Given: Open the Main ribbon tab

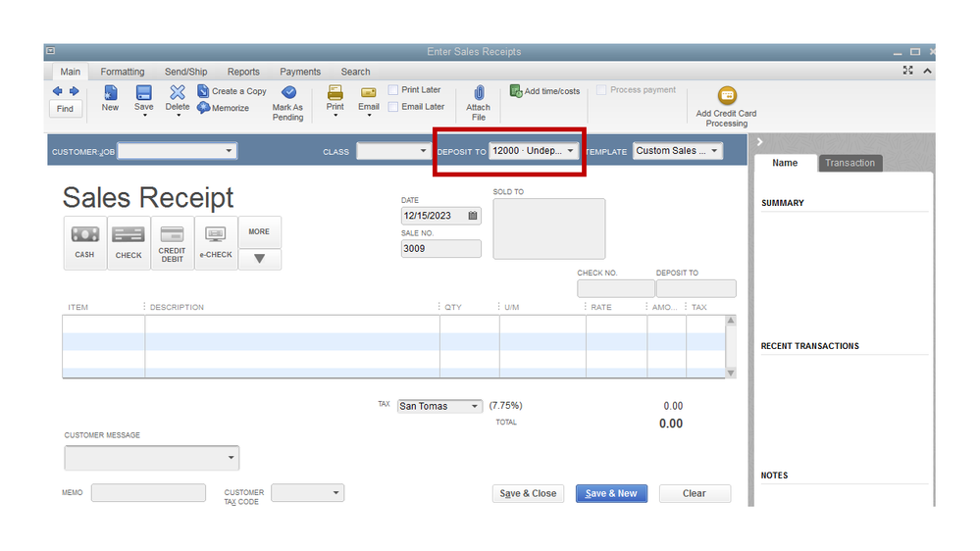Looking at the screenshot, I should pyautogui.click(x=70, y=72).
